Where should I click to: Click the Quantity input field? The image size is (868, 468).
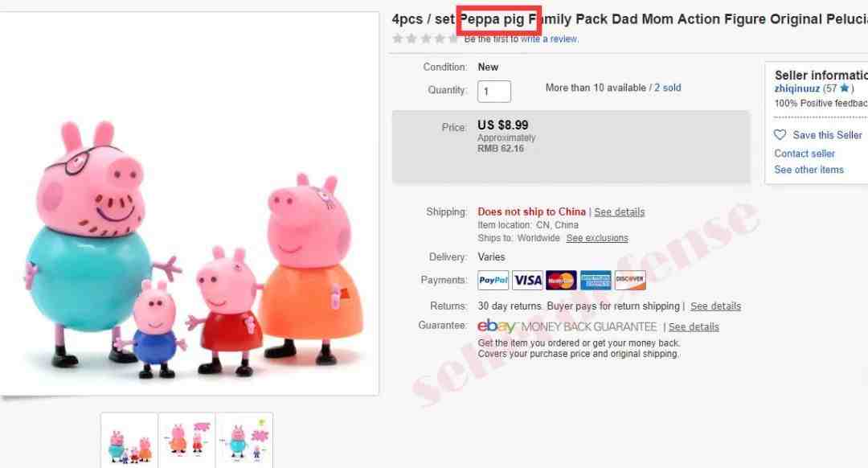(x=493, y=92)
